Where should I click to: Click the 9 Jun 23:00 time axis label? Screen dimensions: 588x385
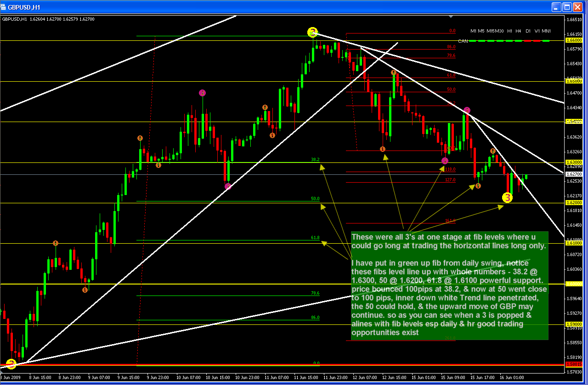tap(158, 377)
